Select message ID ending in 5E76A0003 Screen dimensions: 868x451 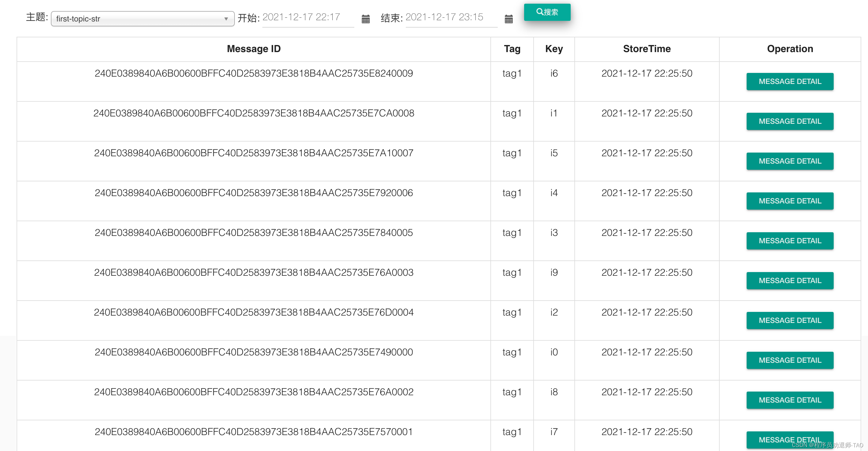pyautogui.click(x=254, y=272)
